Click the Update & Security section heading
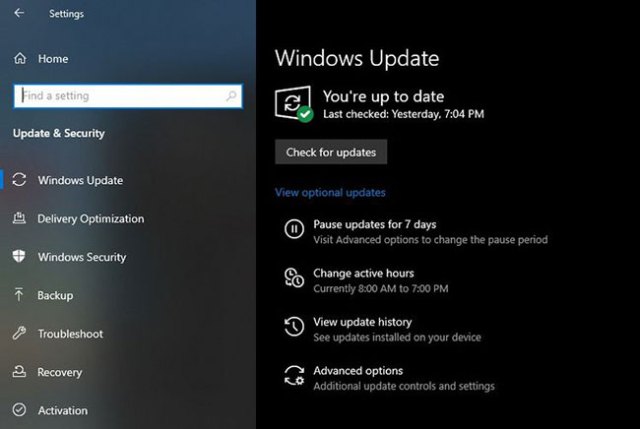 pyautogui.click(x=59, y=133)
